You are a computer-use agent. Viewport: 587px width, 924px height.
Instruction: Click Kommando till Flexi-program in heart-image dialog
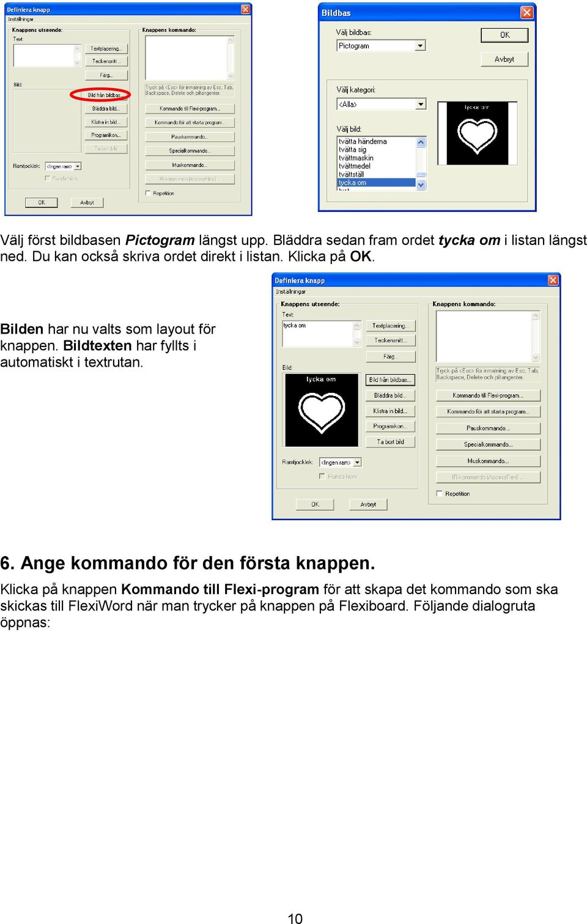click(488, 395)
